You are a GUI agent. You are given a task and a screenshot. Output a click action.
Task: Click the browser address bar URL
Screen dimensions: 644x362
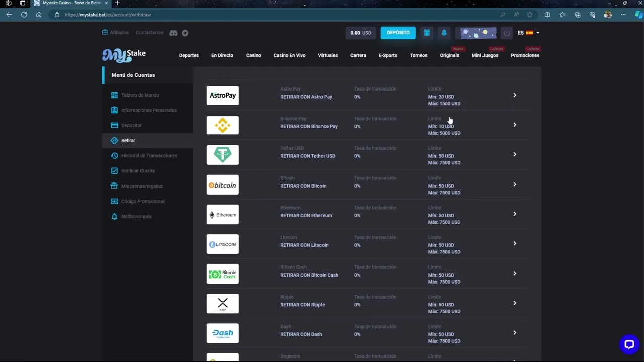108,15
